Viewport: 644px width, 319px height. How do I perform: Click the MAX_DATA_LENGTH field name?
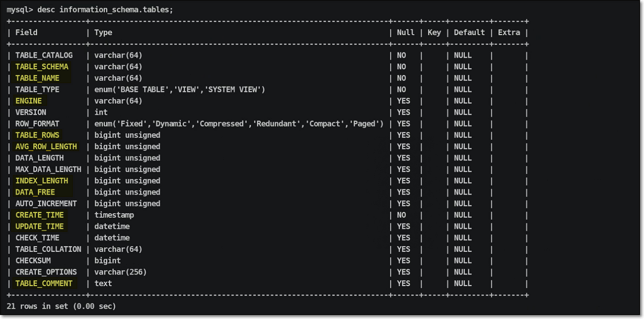click(x=48, y=169)
